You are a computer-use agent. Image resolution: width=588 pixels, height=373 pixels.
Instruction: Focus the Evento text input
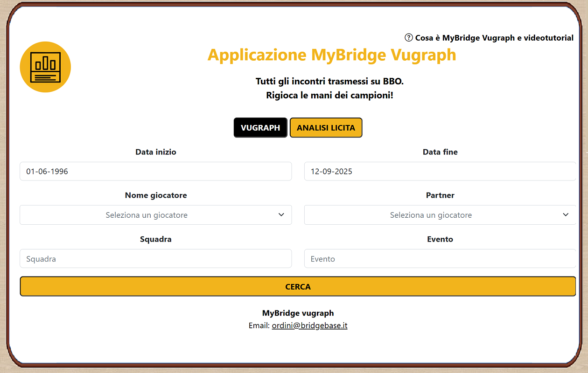click(440, 259)
